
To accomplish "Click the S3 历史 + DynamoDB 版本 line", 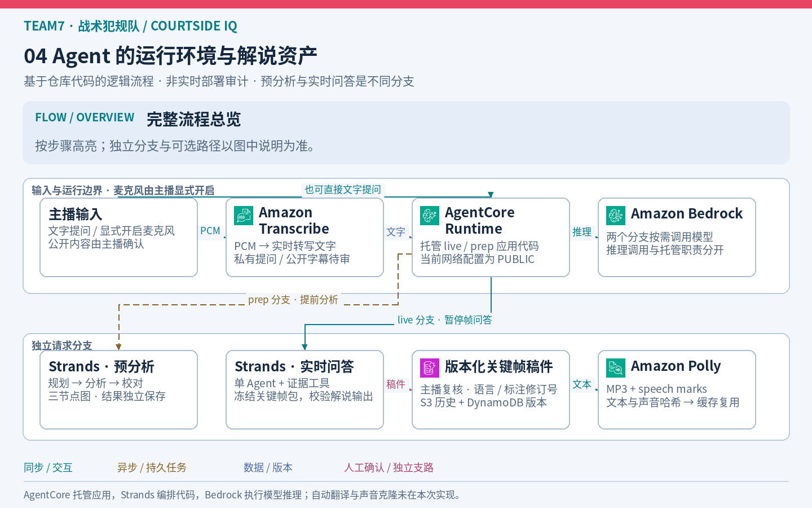I will coord(483,402).
